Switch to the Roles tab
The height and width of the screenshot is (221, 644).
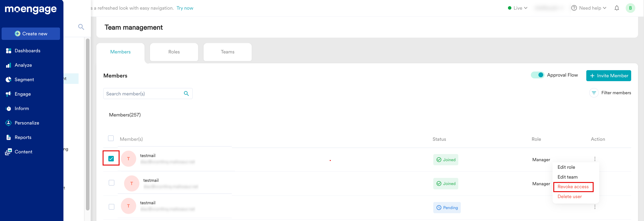[x=174, y=52]
